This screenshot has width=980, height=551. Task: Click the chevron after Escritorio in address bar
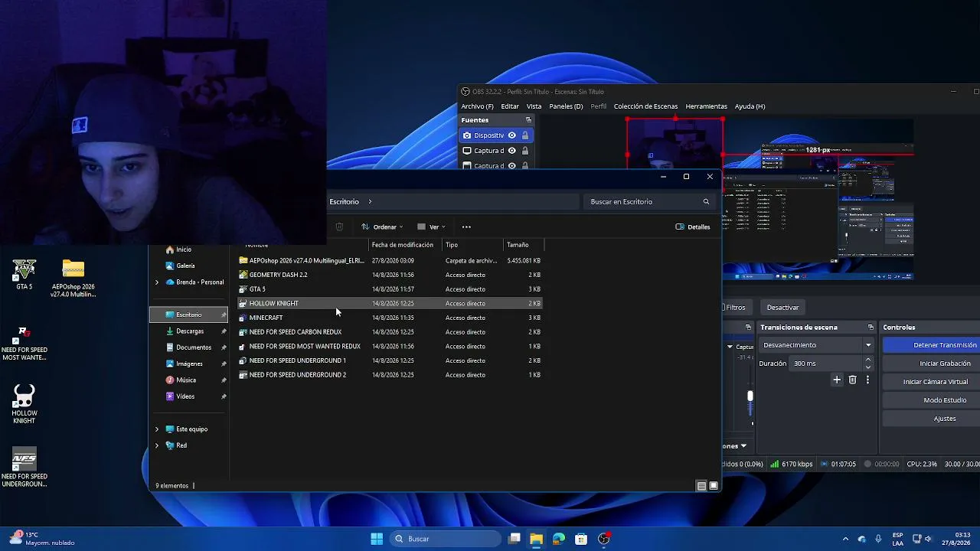(370, 202)
